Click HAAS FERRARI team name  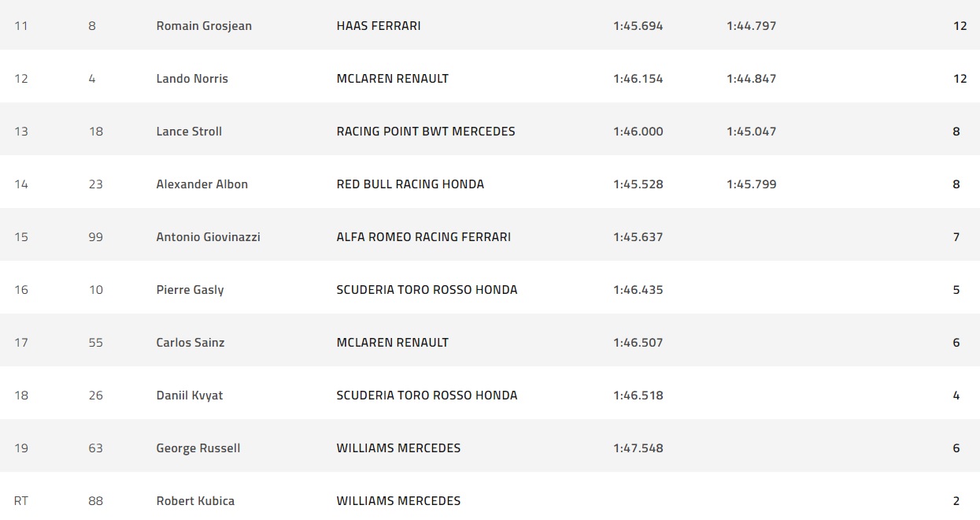pyautogui.click(x=379, y=26)
